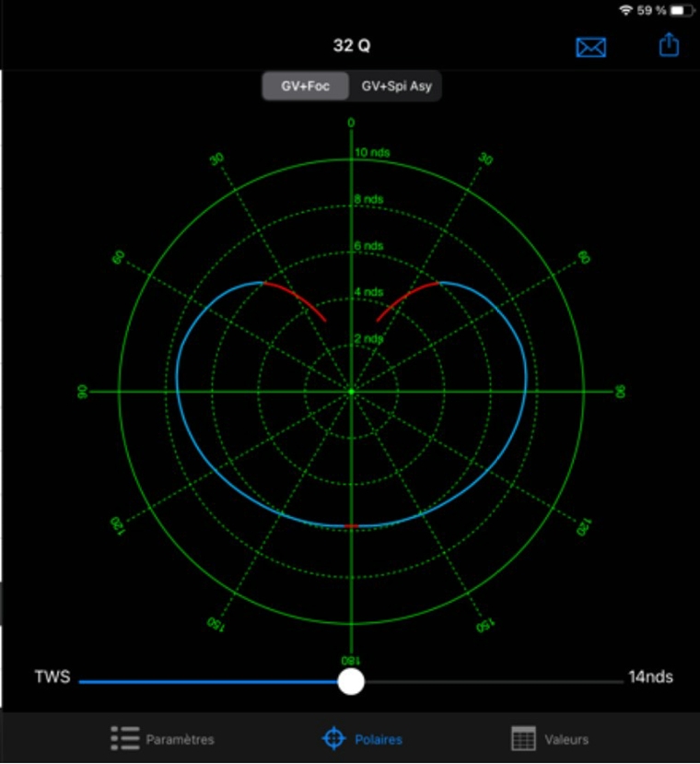Click the 6 nds ring label
This screenshot has height=764, width=700.
(x=369, y=246)
